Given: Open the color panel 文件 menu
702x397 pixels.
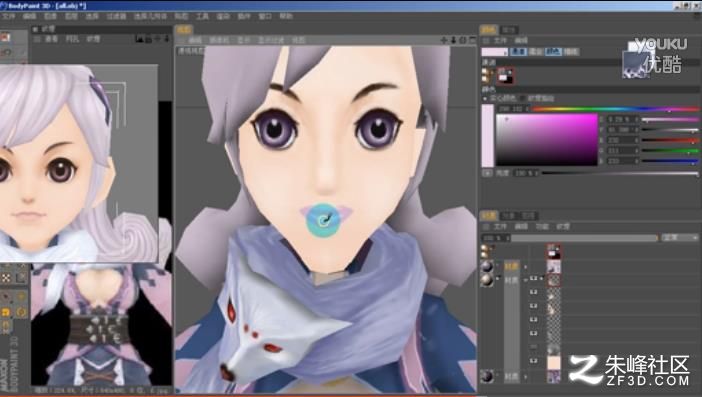Looking at the screenshot, I should pyautogui.click(x=500, y=41).
